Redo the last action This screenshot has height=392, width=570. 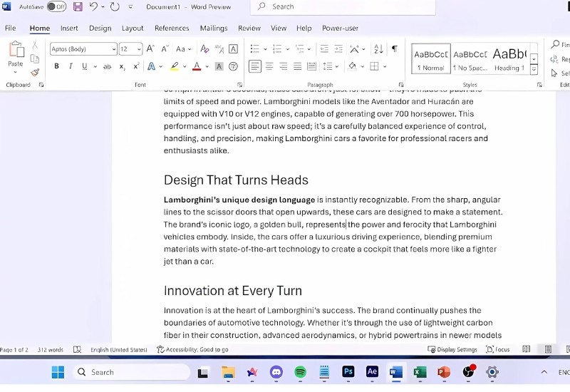(x=115, y=6)
